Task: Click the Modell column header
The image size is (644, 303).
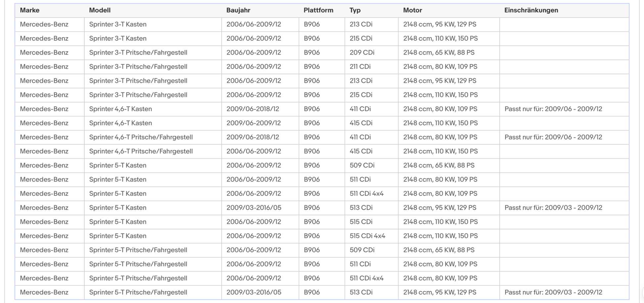Action: click(x=100, y=10)
